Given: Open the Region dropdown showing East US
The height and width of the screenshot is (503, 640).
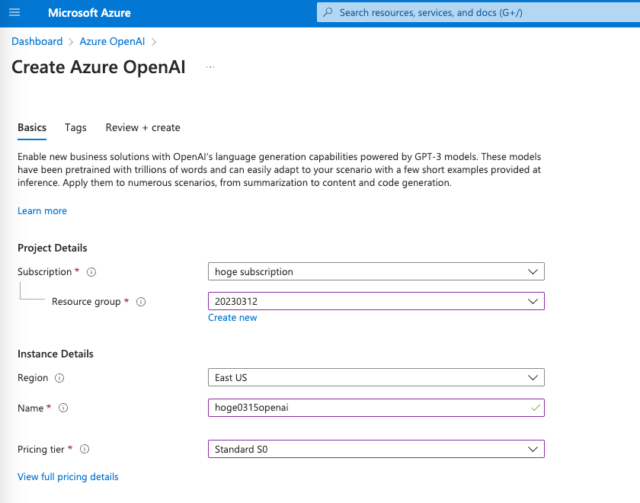Looking at the screenshot, I should coord(376,378).
